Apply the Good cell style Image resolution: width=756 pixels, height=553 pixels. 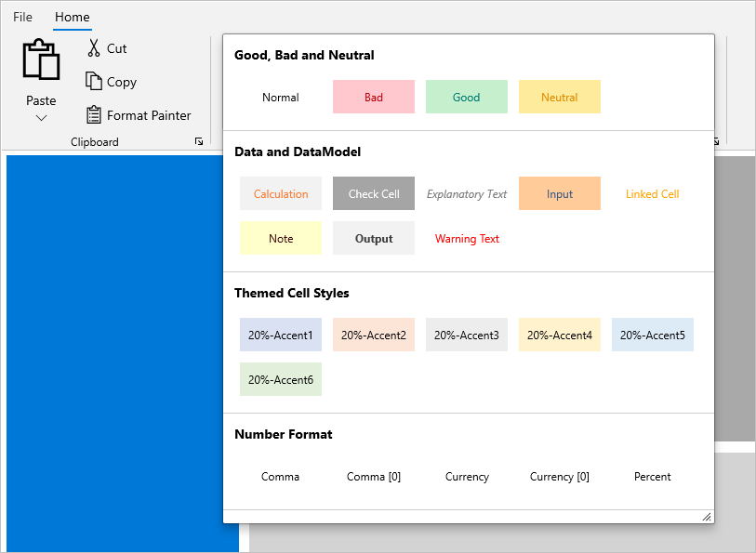click(467, 97)
